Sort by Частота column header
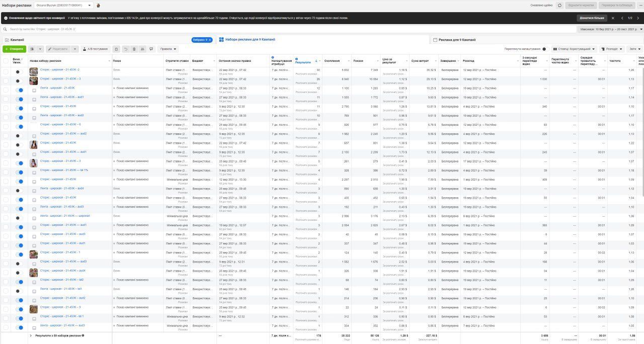 [615, 61]
